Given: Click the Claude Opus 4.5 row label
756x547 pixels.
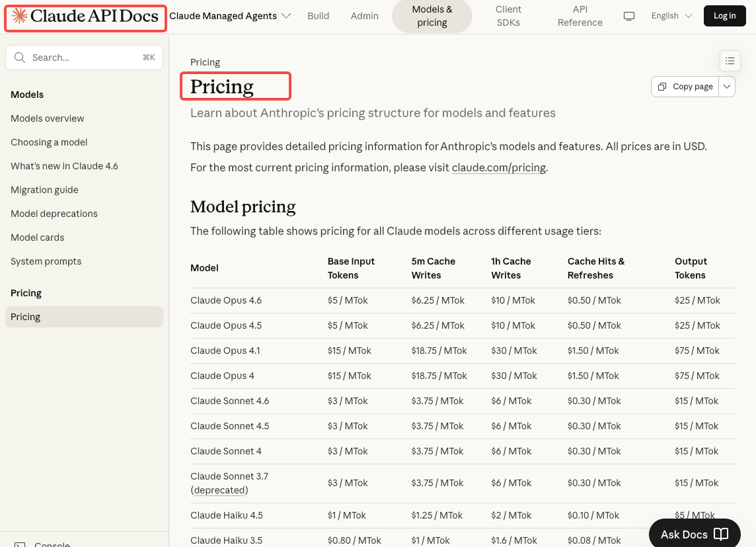Looking at the screenshot, I should pos(225,325).
